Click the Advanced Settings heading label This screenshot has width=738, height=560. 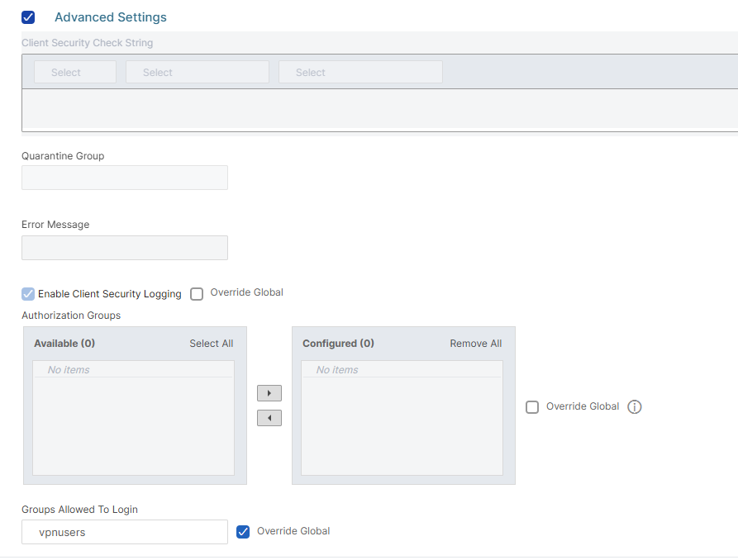[110, 17]
